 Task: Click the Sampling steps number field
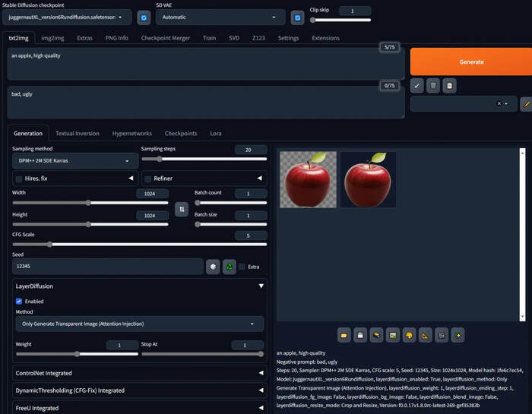click(x=251, y=150)
